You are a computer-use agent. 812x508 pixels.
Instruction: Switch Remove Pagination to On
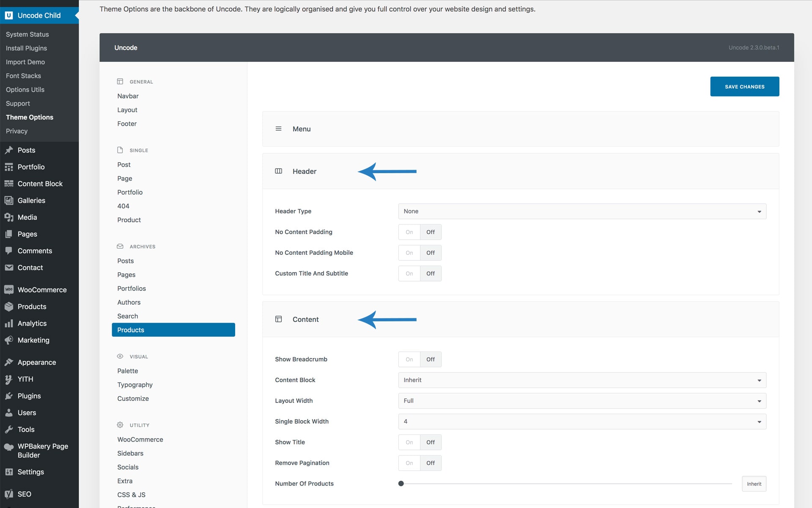pos(409,463)
